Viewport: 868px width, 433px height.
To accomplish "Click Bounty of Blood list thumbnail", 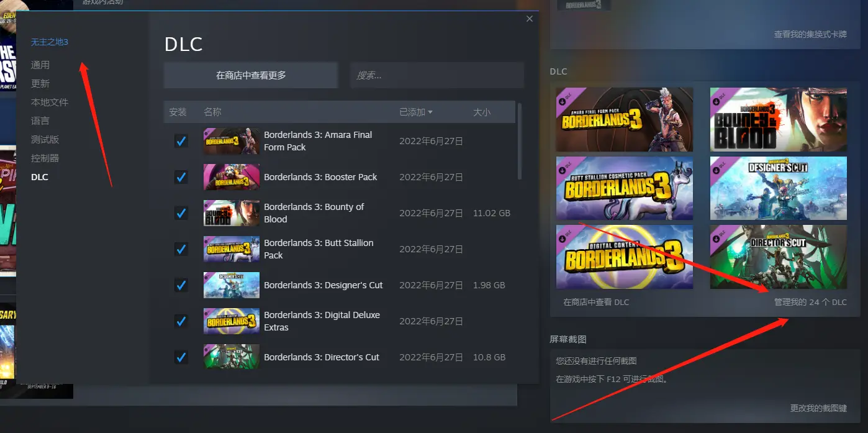I will point(231,213).
